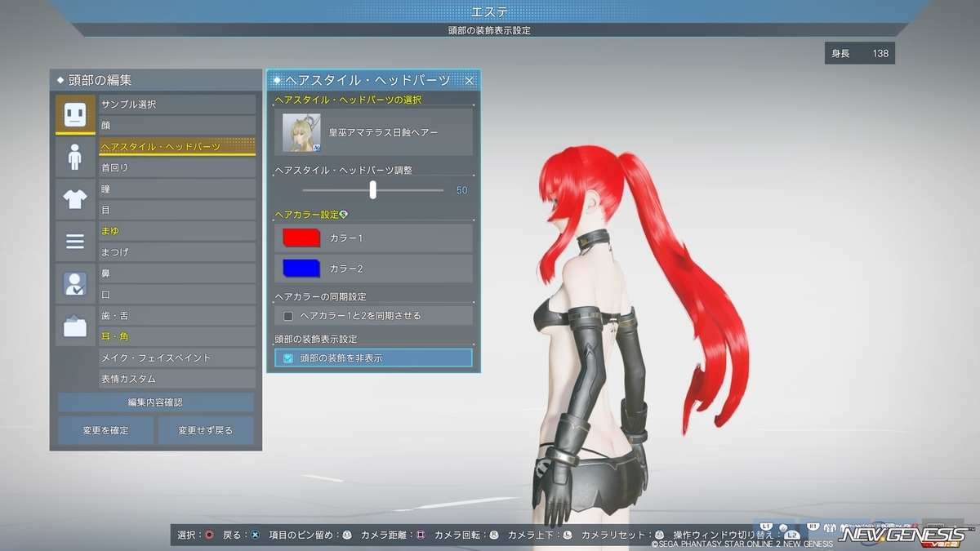Click the button icon beside カメラリセット
Image resolution: width=980 pixels, height=551 pixels.
click(659, 535)
